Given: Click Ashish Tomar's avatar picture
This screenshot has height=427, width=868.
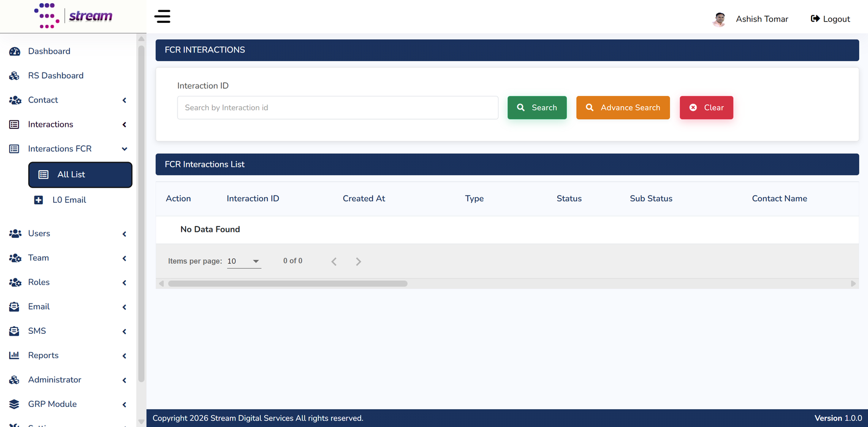Looking at the screenshot, I should click(719, 19).
